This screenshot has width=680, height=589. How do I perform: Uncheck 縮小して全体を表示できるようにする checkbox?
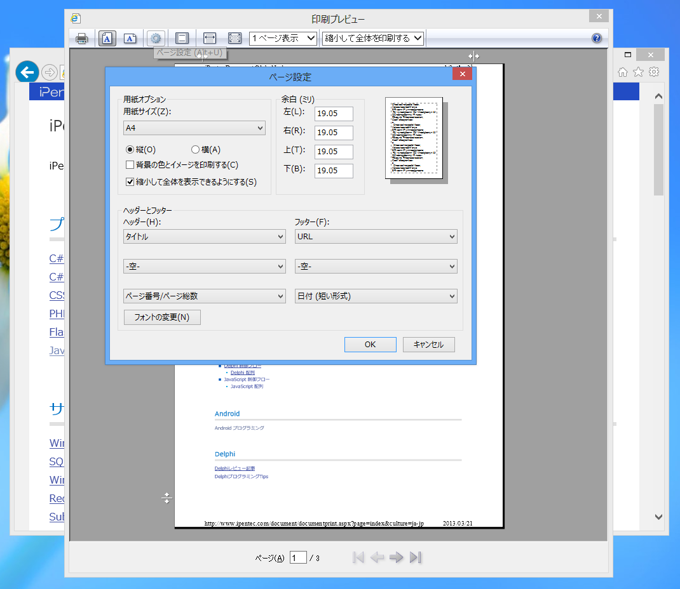pos(130,182)
